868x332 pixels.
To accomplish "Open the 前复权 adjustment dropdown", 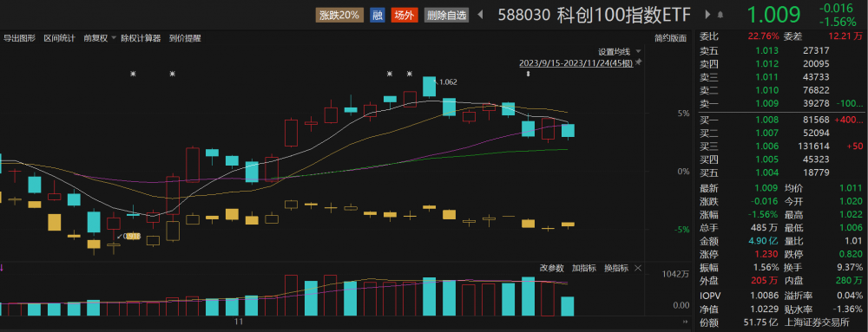I will [100, 39].
